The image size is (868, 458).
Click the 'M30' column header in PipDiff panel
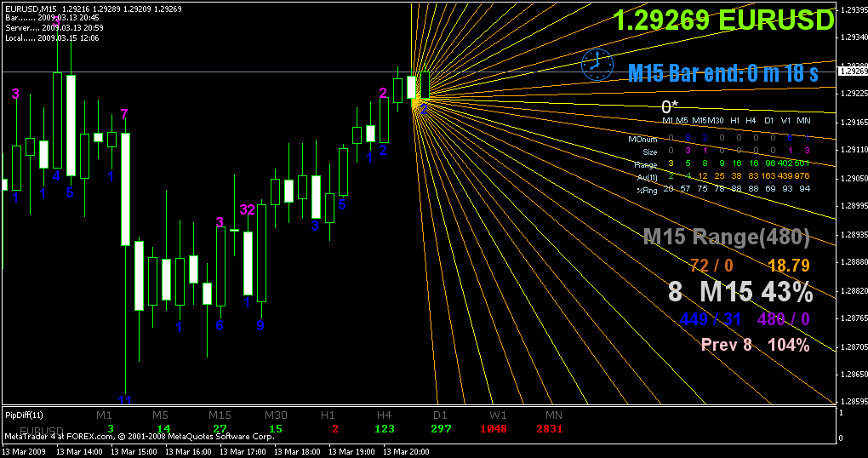pos(277,415)
